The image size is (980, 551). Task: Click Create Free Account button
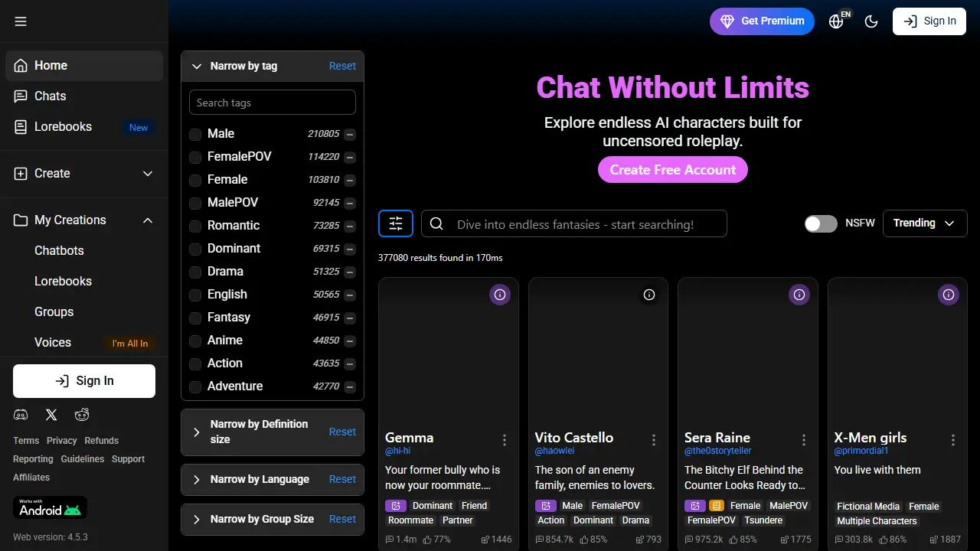coord(672,170)
